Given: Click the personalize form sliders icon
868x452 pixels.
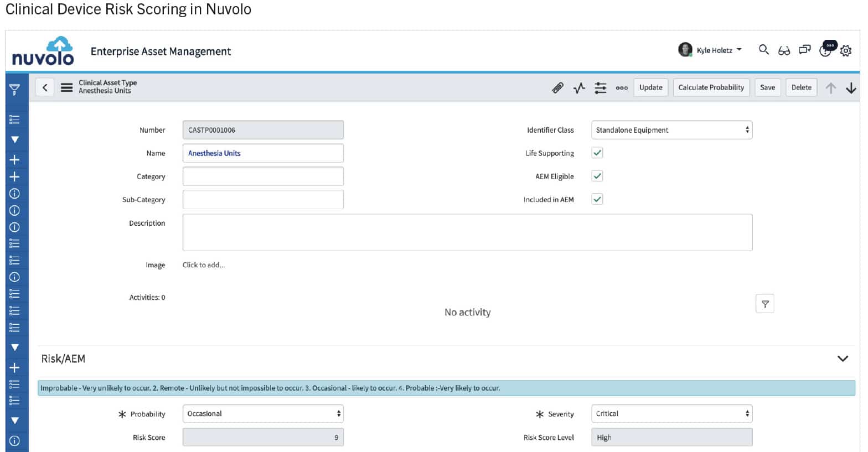Looking at the screenshot, I should click(600, 87).
